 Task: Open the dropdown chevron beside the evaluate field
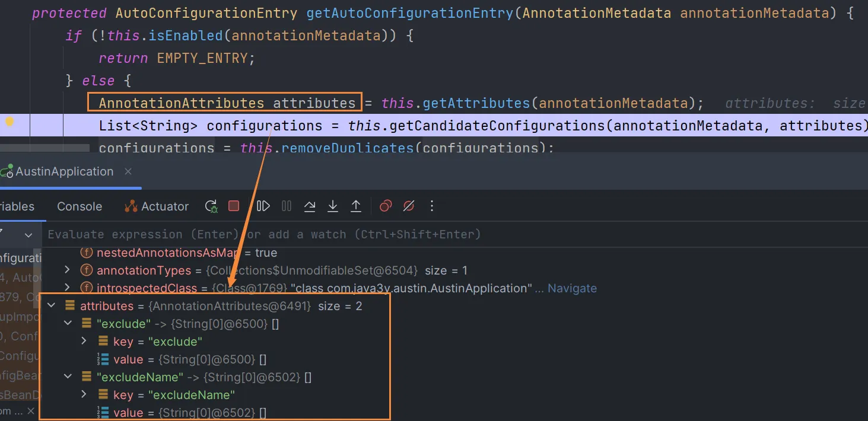tap(28, 235)
